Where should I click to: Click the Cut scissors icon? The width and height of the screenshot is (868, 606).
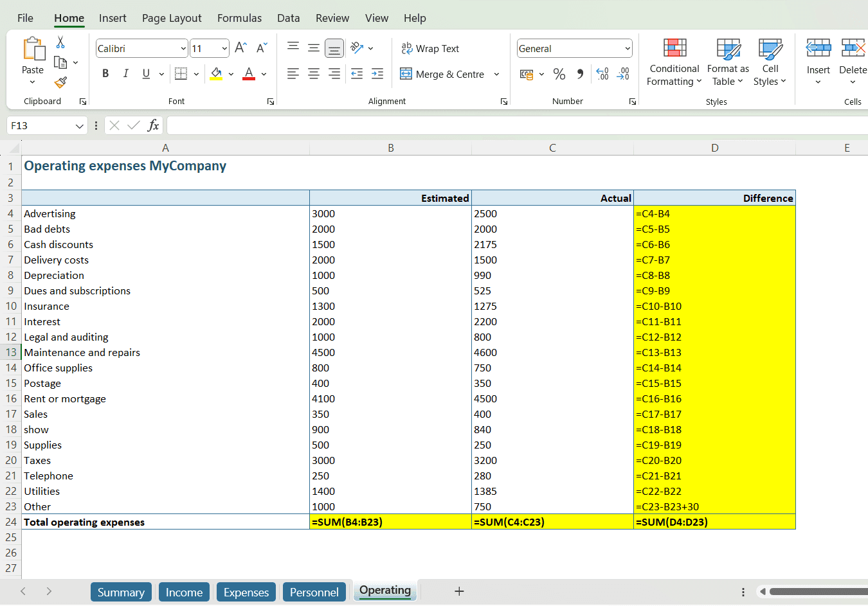tap(60, 42)
